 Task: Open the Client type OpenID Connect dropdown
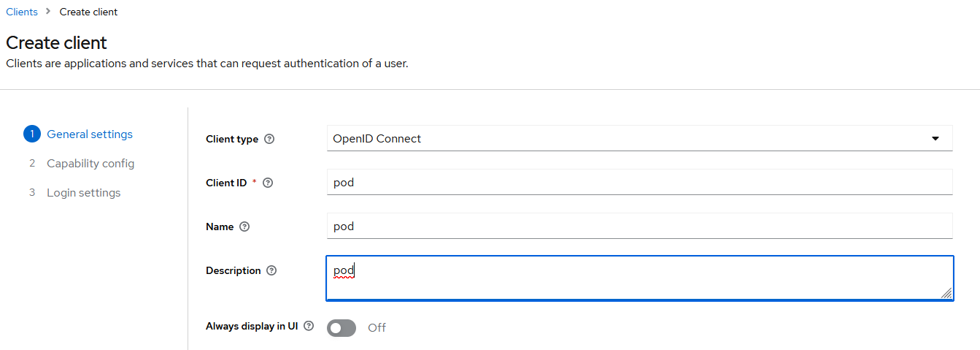(x=639, y=139)
